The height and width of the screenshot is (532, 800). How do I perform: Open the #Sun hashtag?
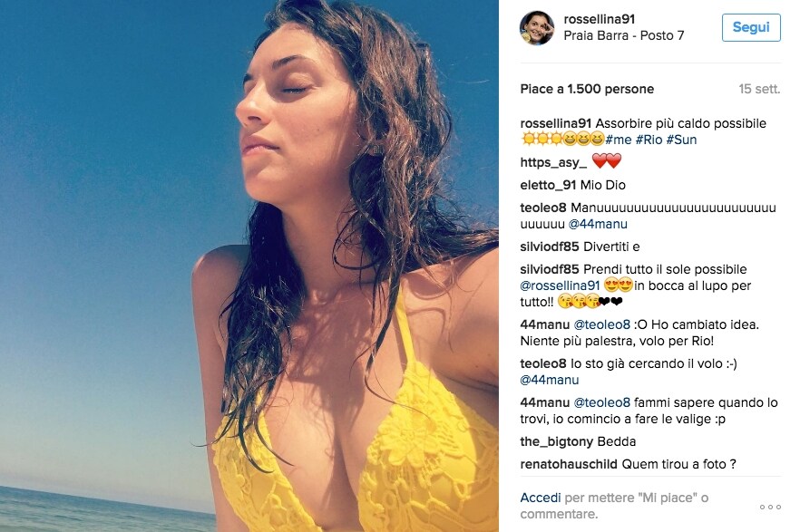681,140
